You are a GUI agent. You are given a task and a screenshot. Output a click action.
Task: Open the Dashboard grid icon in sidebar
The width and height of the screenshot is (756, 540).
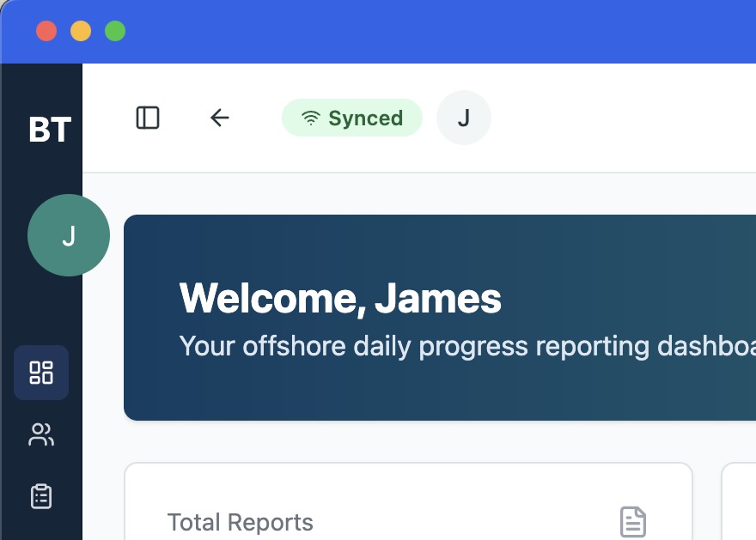41,373
